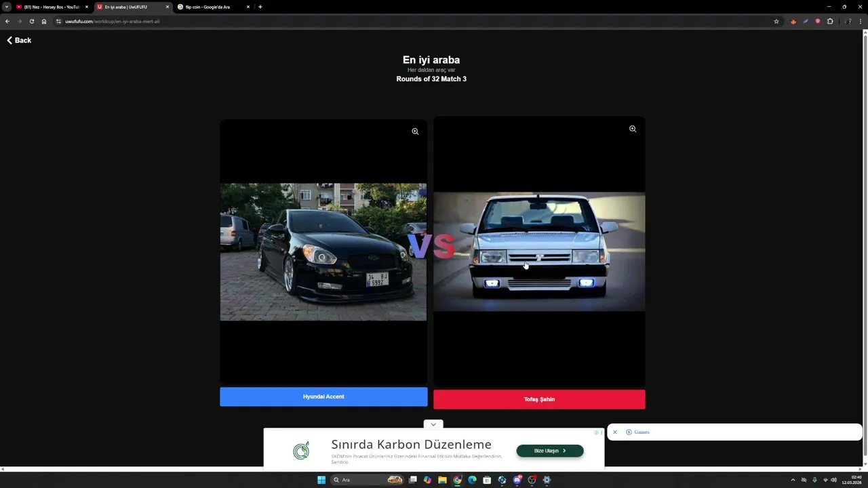Open the tab search dropdown
This screenshot has width=868, height=488.
coord(6,7)
